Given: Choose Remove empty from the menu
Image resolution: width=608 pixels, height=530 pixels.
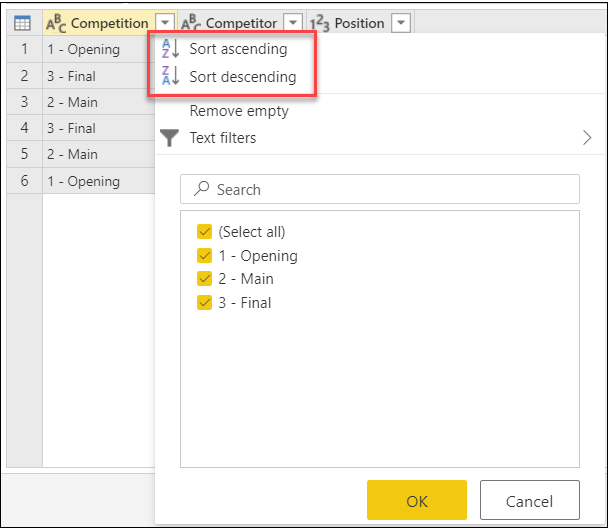Looking at the screenshot, I should 239,111.
